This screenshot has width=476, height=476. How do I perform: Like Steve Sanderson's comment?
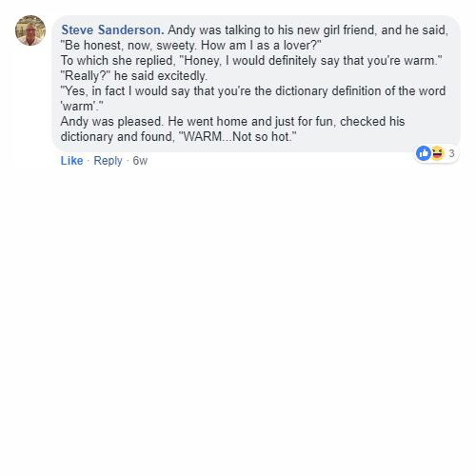pos(71,161)
